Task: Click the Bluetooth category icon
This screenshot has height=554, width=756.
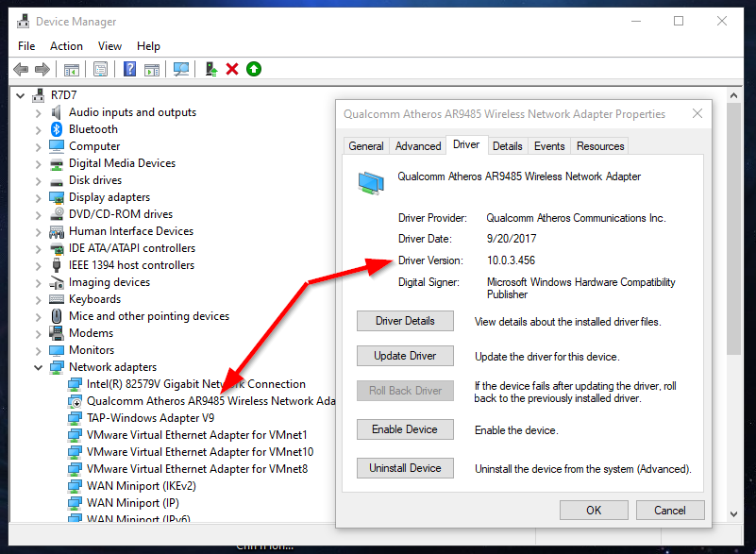Action: (57, 129)
